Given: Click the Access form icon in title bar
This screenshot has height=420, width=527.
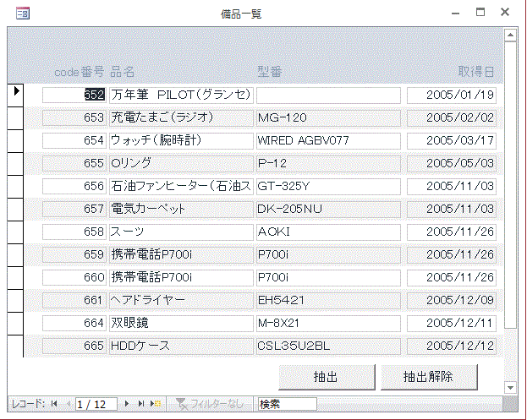Looking at the screenshot, I should coord(23,13).
